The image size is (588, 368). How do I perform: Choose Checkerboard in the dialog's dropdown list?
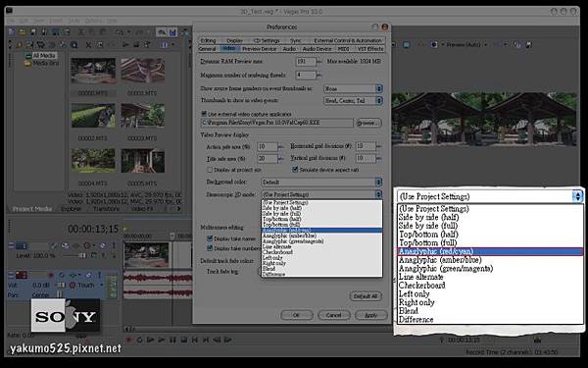pos(321,252)
